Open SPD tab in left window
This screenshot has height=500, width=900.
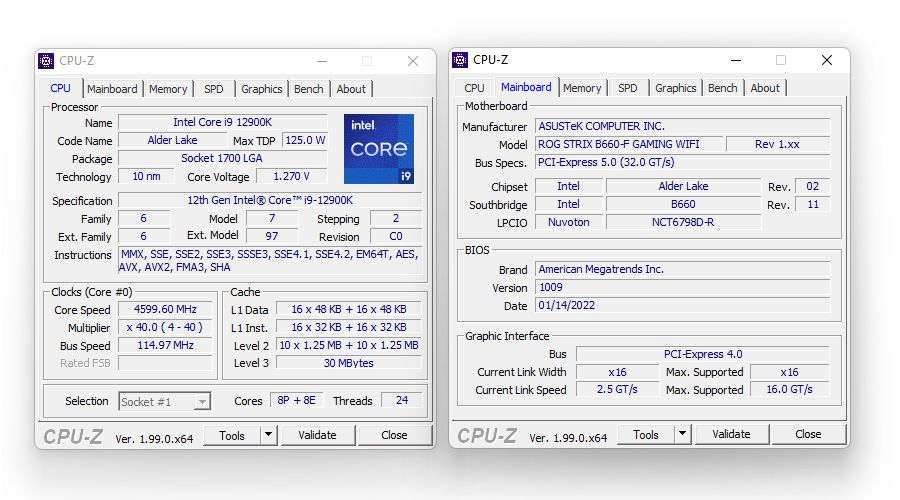coord(214,89)
